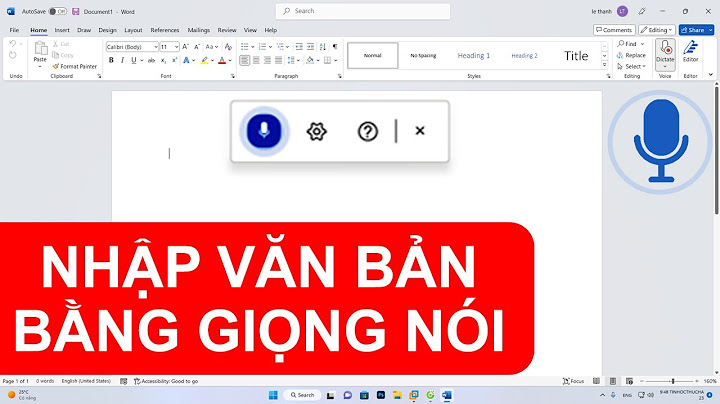Decrease paragraph indent
Viewport: 720px width, 404px height.
[299, 46]
